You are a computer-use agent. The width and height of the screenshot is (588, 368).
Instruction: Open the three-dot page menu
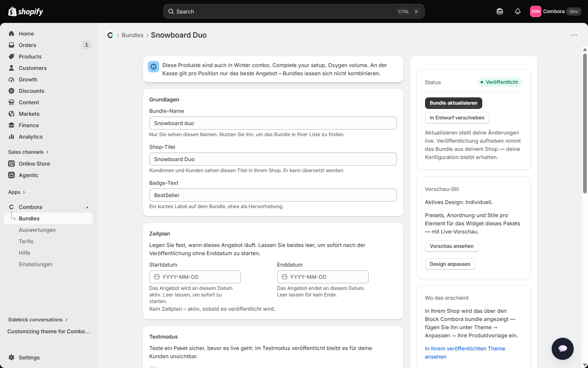(x=574, y=35)
